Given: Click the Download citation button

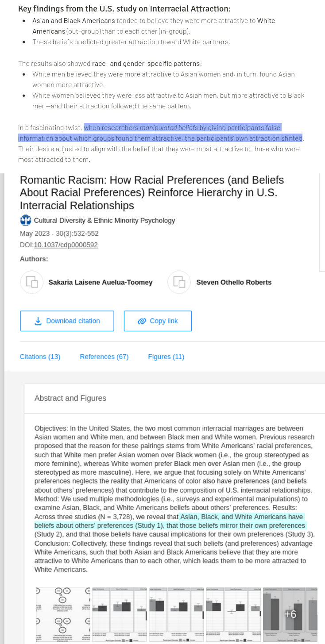Looking at the screenshot, I should click(x=67, y=321).
